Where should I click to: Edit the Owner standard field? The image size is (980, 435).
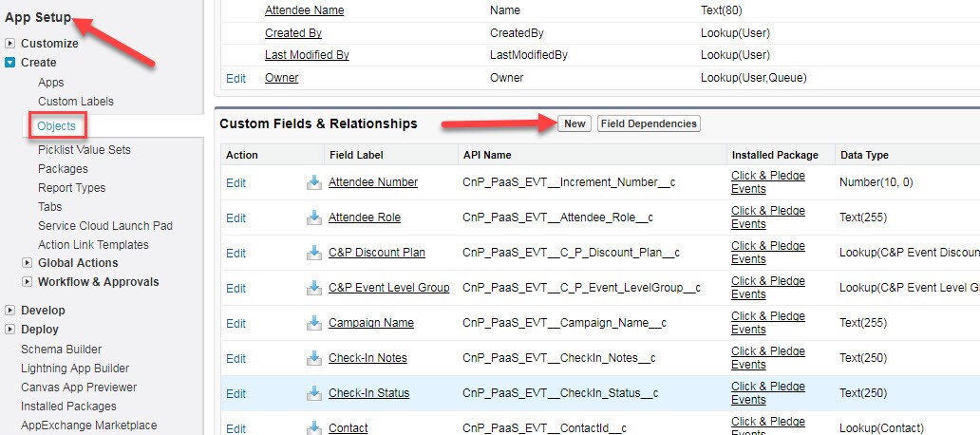tap(236, 78)
